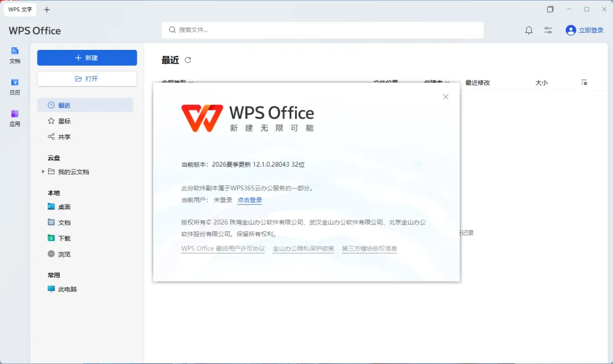Click the 打开 open button
613x364 pixels.
pos(87,79)
